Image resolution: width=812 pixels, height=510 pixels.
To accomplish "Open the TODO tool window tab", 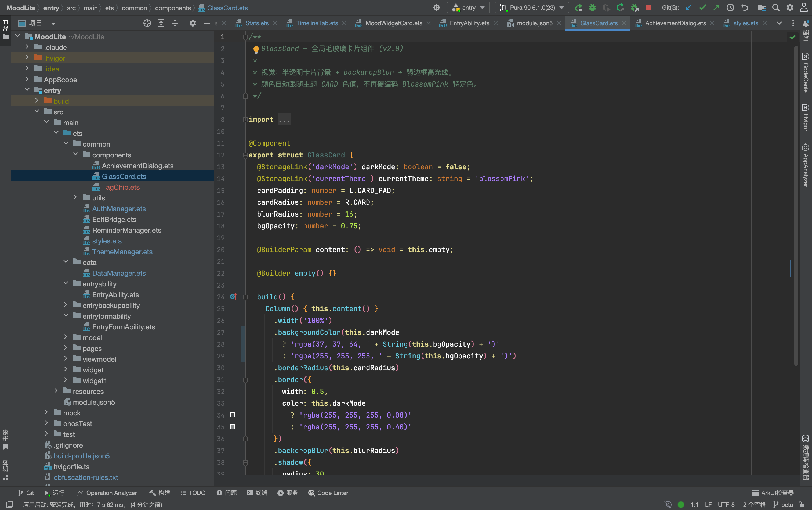I will [193, 493].
